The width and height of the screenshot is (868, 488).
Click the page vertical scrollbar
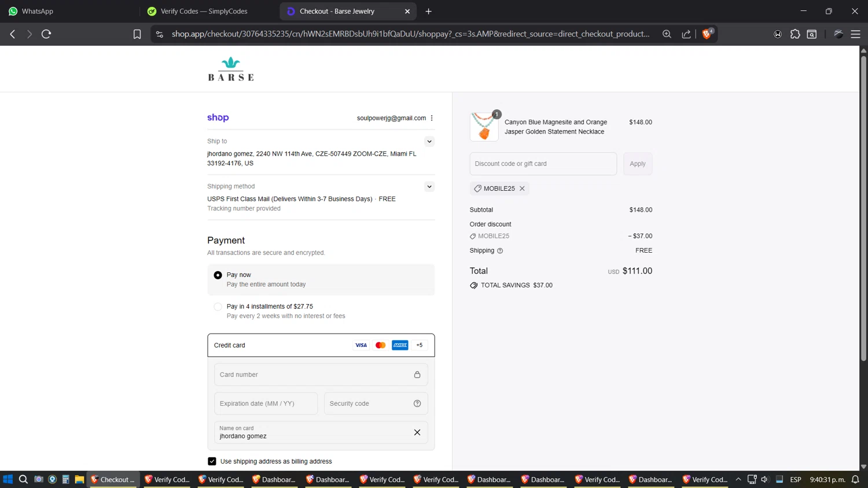coord(863,208)
